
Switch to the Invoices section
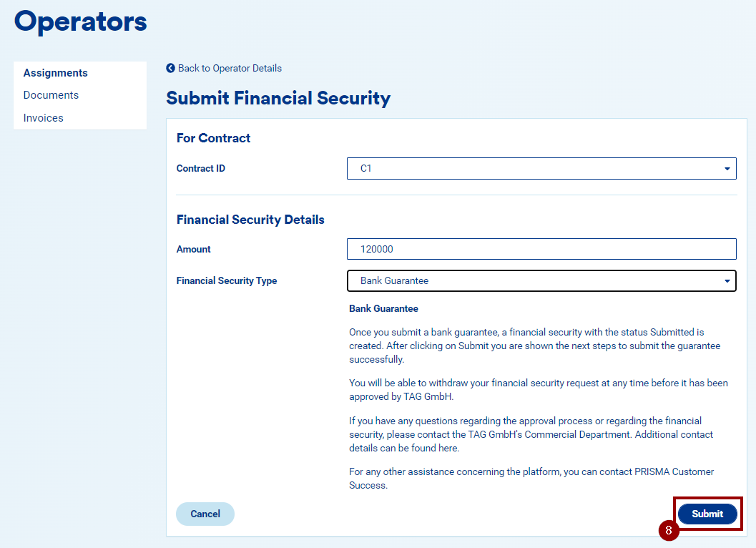[x=44, y=118]
